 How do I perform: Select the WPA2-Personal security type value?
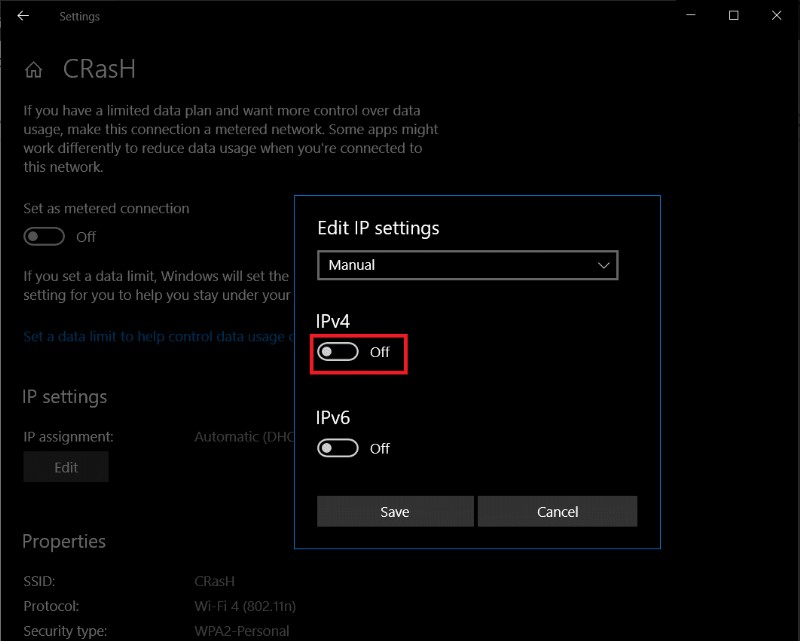click(x=242, y=631)
